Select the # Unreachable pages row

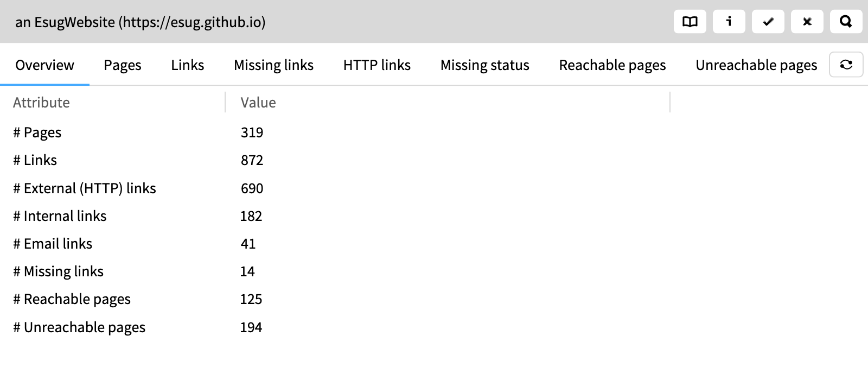[434, 327]
